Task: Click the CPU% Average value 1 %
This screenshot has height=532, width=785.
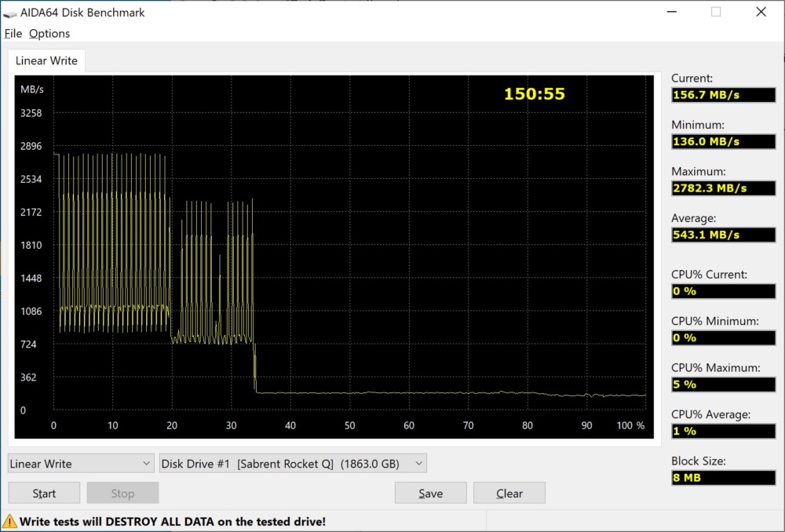Action: (x=724, y=431)
